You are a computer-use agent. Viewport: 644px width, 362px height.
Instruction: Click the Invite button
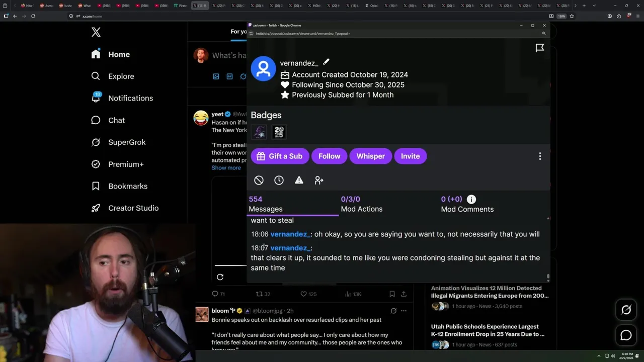(410, 156)
